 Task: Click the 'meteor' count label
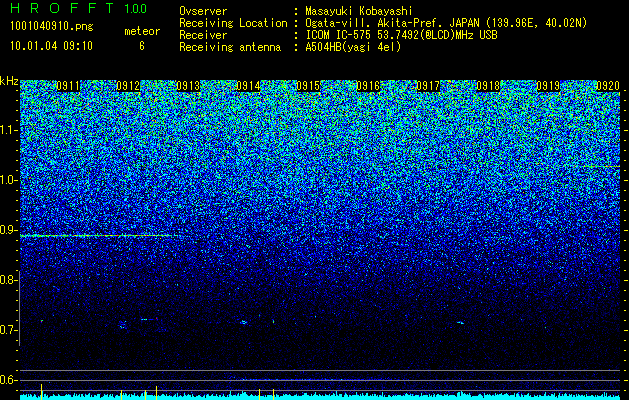[142, 31]
